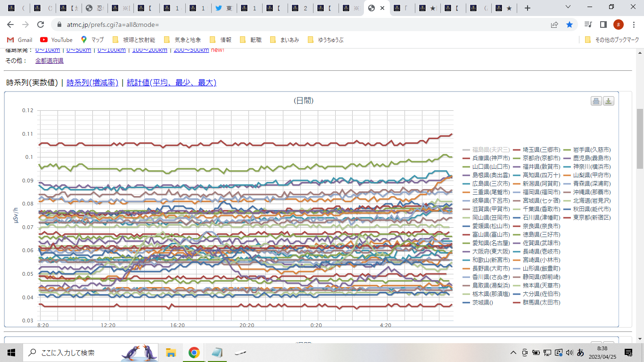Open the tab search dropdown arrow
The width and height of the screenshot is (644, 362).
click(x=568, y=7)
